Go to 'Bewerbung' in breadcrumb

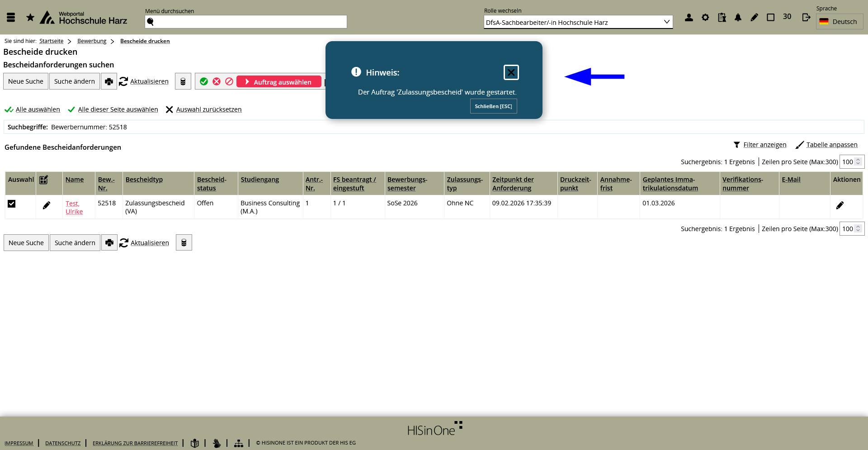92,41
